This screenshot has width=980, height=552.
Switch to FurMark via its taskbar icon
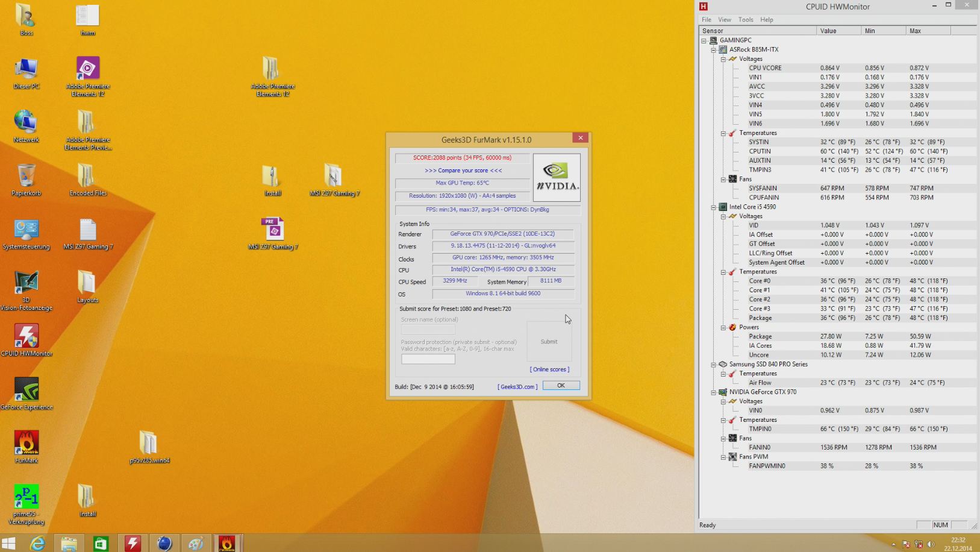(x=227, y=543)
